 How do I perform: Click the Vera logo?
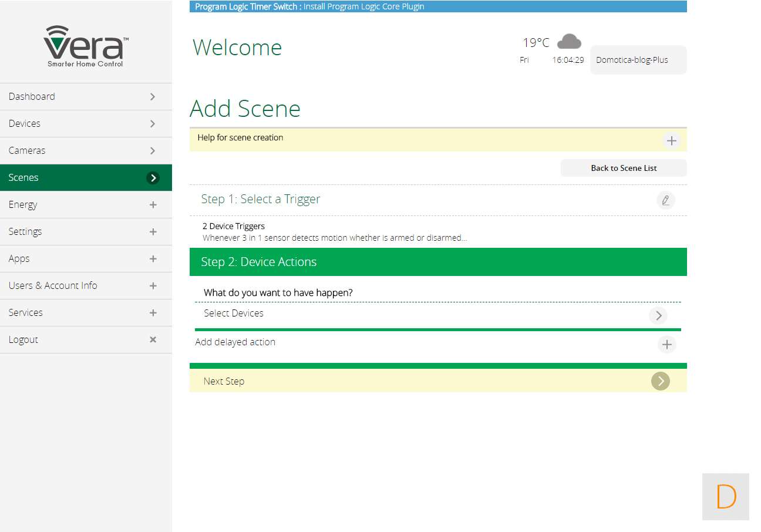pyautogui.click(x=86, y=46)
